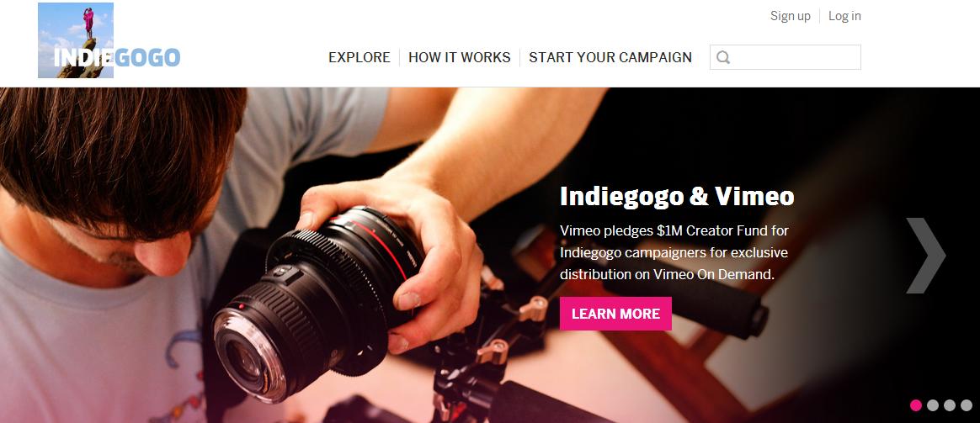
Task: Open the Explore menu
Action: (x=360, y=57)
